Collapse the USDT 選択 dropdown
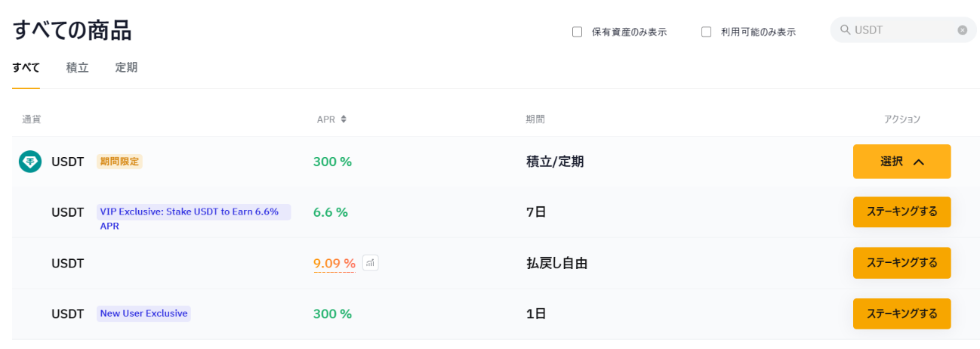 pyautogui.click(x=901, y=162)
